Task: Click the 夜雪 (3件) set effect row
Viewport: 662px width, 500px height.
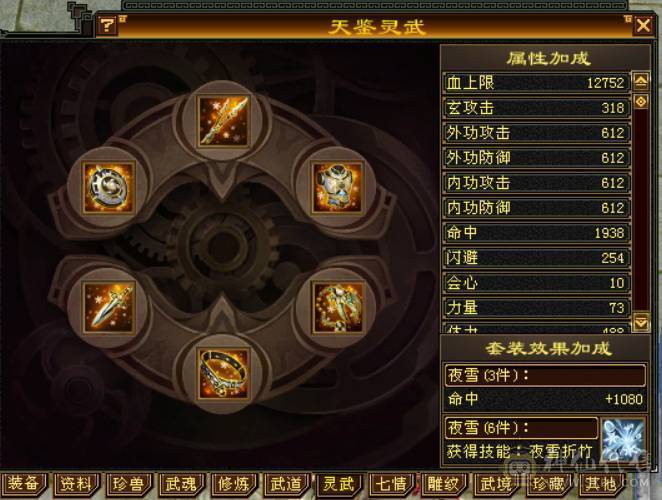Action: pos(545,375)
